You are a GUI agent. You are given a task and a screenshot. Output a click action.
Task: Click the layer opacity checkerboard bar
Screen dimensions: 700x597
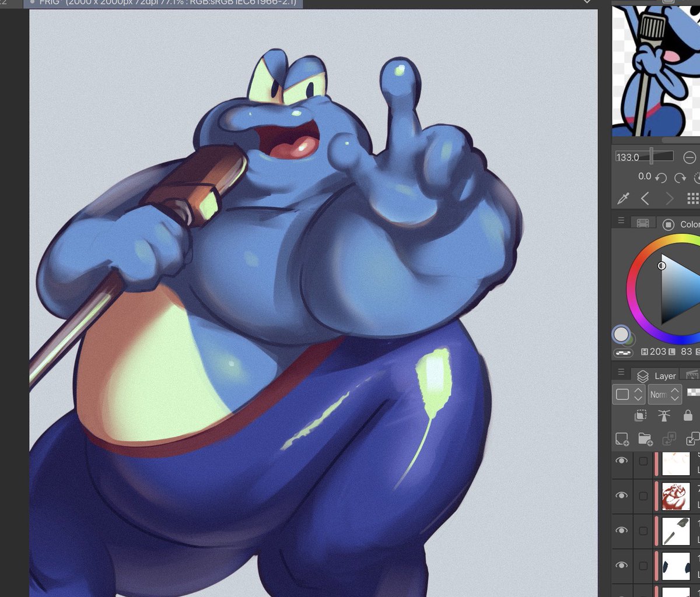694,392
